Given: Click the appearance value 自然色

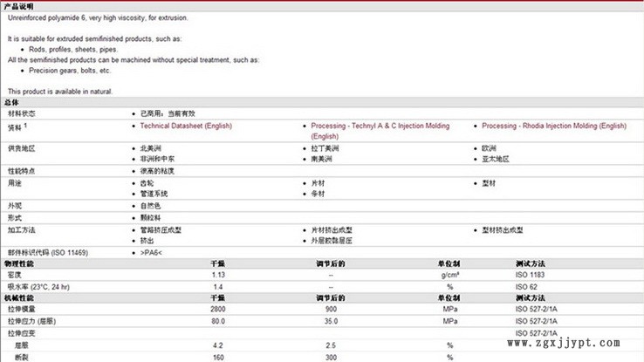Looking at the screenshot, I should tap(151, 206).
